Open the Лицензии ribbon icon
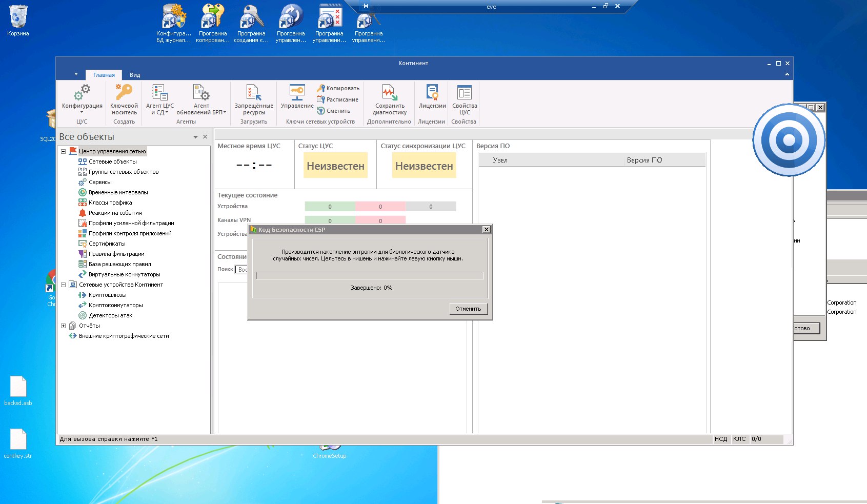 (432, 93)
